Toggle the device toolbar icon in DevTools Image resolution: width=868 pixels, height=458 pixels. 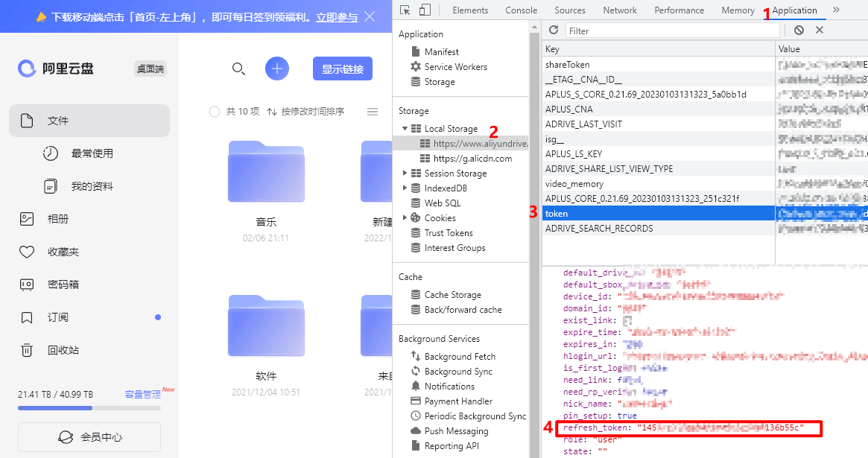(425, 10)
